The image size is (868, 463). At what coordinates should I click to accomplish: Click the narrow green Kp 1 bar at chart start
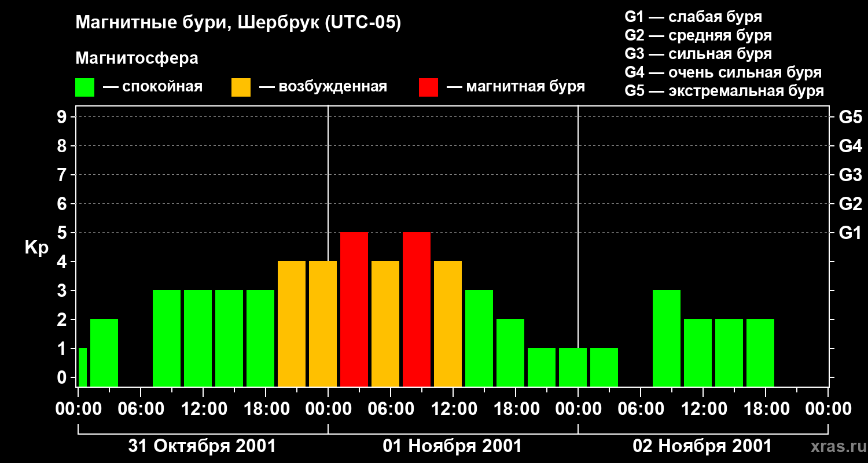click(83, 367)
